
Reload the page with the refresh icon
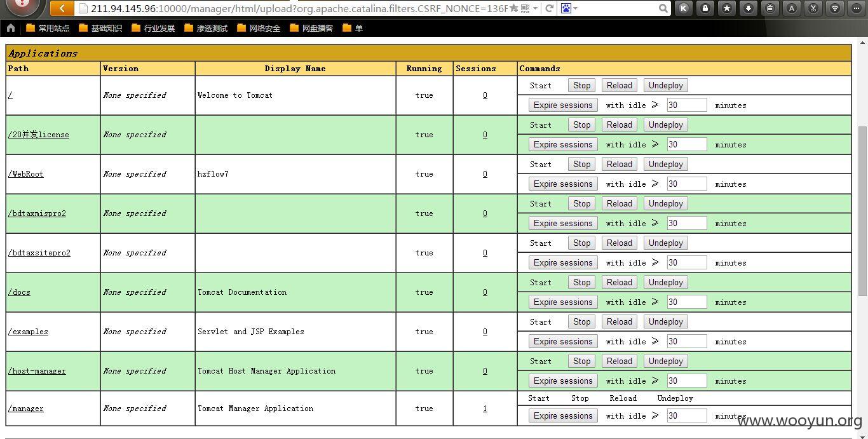(550, 8)
